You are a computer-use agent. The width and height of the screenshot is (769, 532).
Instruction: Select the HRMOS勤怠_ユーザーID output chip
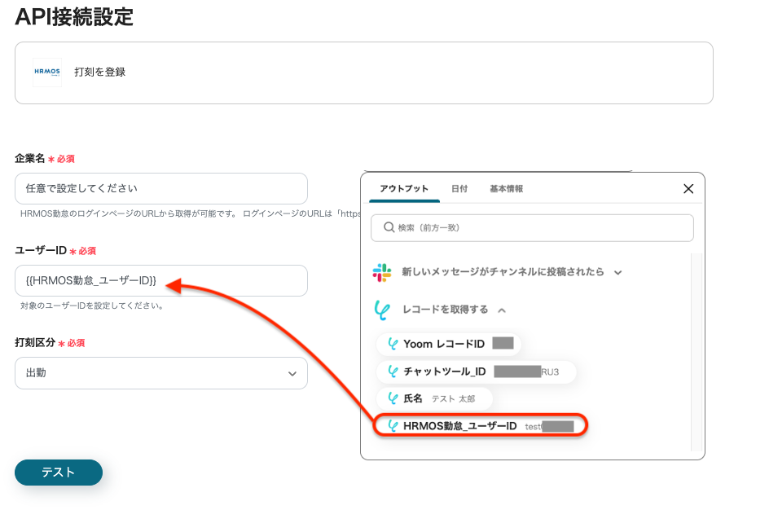click(x=481, y=425)
